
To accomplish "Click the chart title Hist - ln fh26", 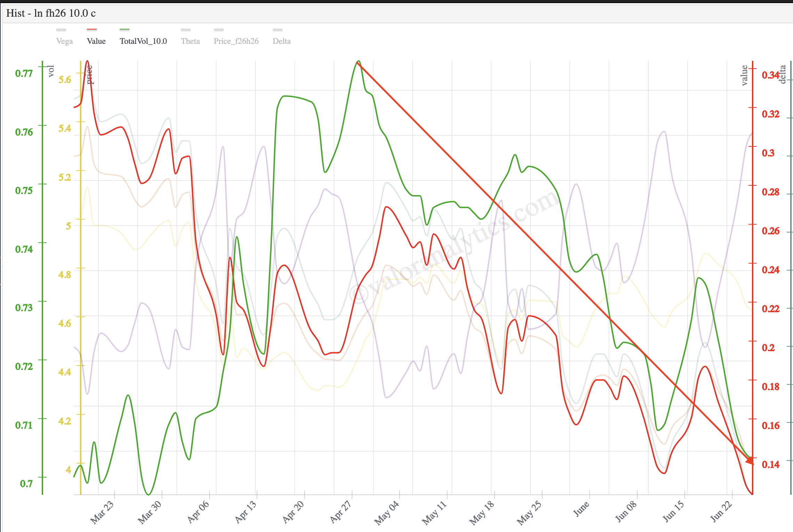I will click(51, 13).
